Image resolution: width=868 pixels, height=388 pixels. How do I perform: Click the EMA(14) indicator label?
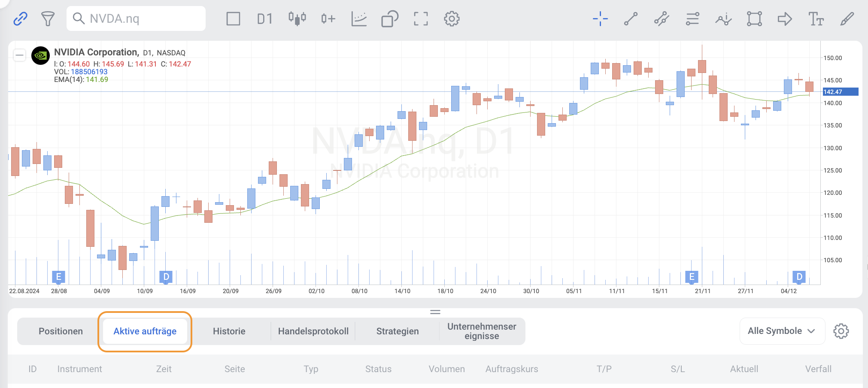81,79
